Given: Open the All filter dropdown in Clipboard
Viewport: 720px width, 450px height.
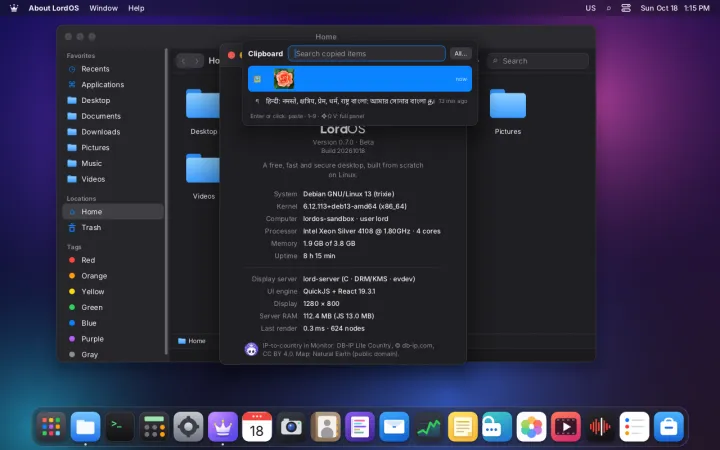Looking at the screenshot, I should [461, 53].
